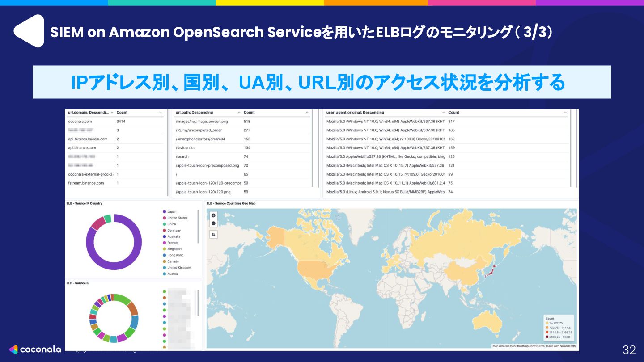Click the 2166.25 – 2888 map legend entry
The height and width of the screenshot is (362, 644).
pyautogui.click(x=558, y=337)
